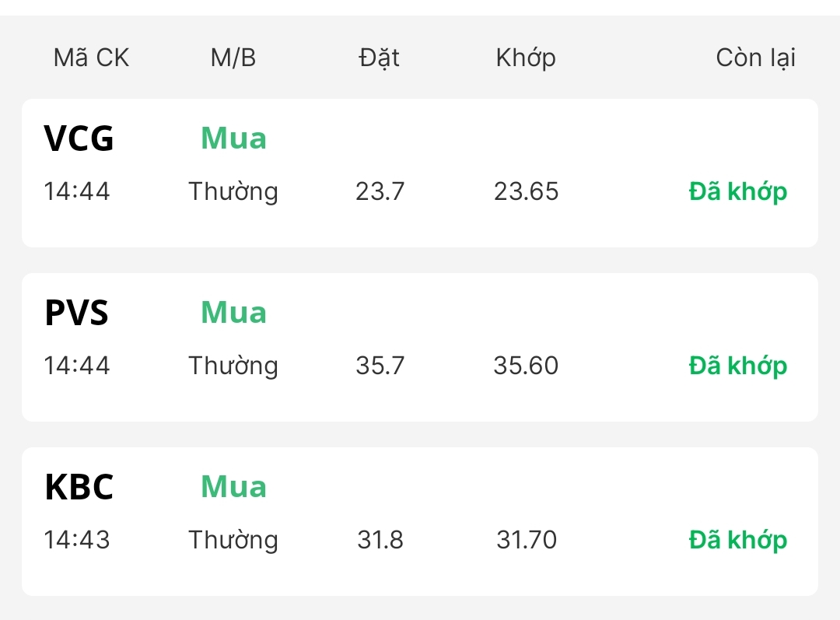Click Đã khớp status of KBC order
Viewport: 840px width, 620px height.
[x=737, y=540]
